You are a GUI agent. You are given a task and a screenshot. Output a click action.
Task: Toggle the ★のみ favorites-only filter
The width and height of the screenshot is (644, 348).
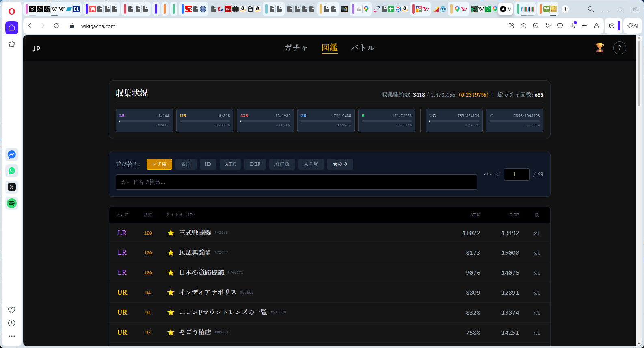340,164
